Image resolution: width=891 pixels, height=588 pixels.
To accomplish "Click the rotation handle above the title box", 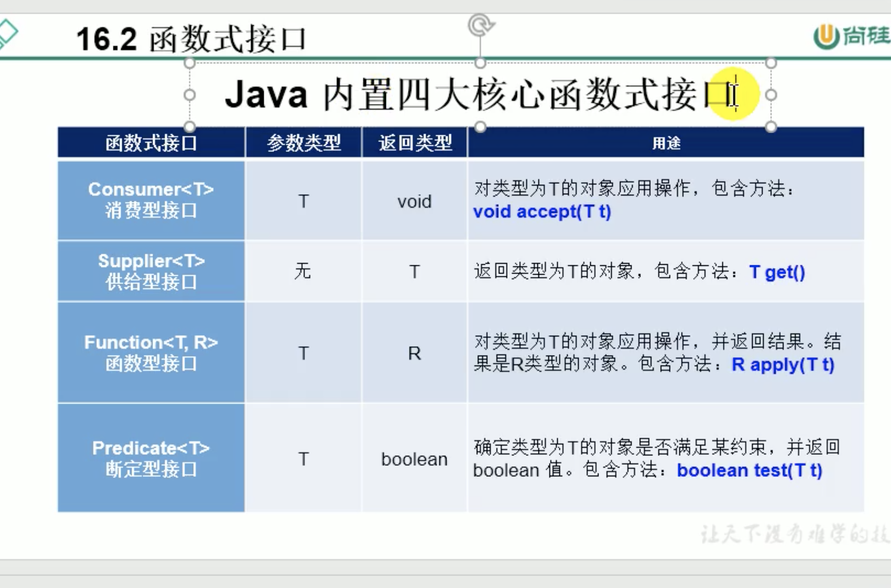I will 480,25.
